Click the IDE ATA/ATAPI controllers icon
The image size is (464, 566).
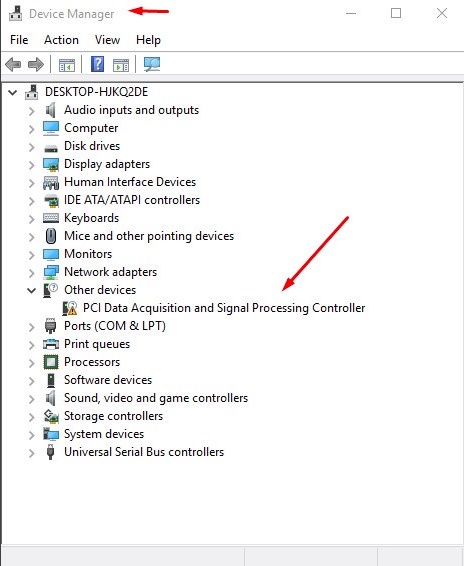[51, 200]
